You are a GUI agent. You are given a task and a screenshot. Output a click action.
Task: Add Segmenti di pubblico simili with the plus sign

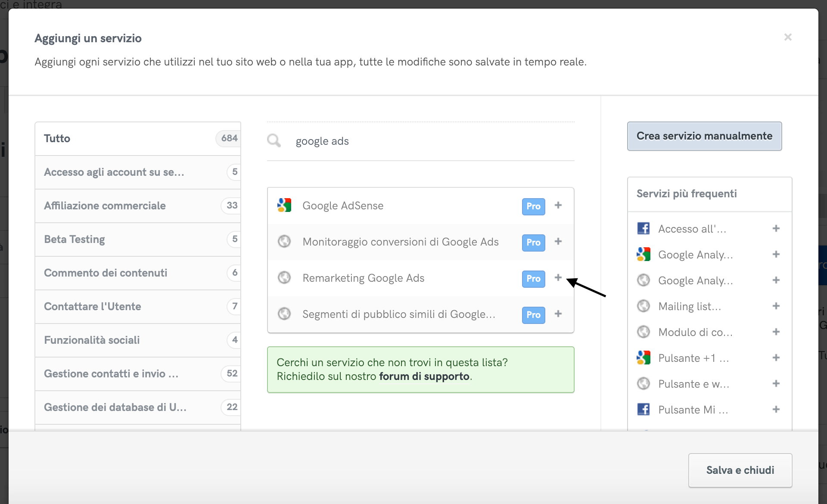coord(558,314)
